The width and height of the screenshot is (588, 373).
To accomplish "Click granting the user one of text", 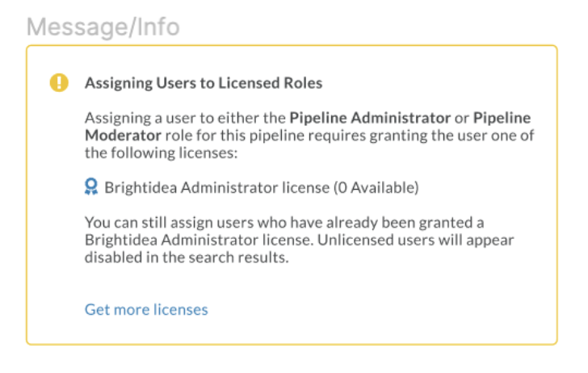I will pyautogui.click(x=451, y=136).
